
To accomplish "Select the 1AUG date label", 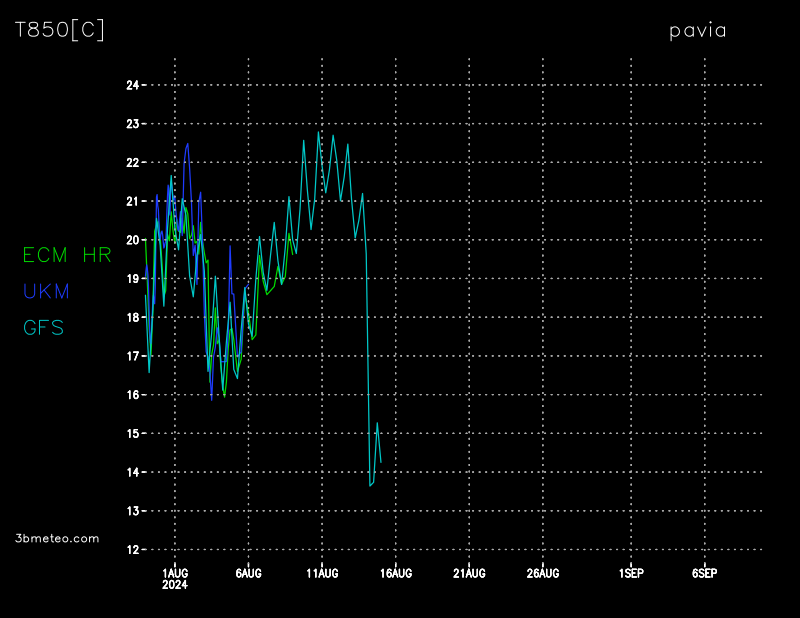I will (174, 573).
